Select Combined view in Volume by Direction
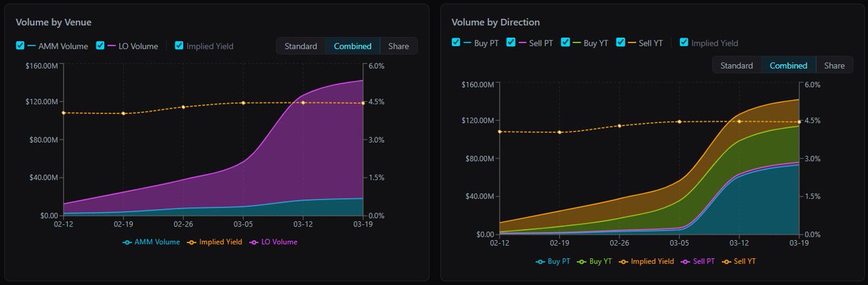 tap(788, 65)
